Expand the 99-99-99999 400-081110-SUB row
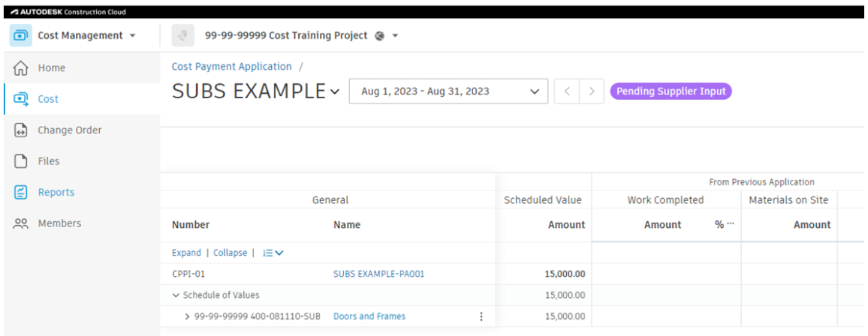This screenshot has width=868, height=336. (x=187, y=316)
